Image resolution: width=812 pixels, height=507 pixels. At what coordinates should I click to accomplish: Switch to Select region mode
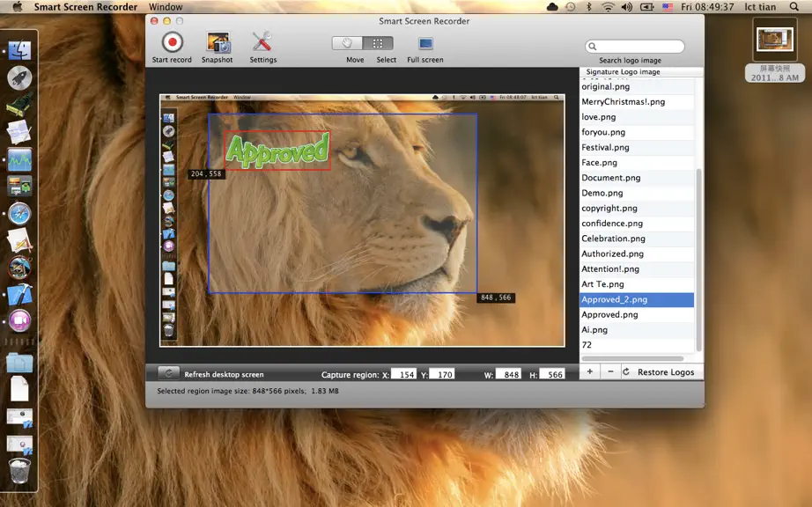tap(378, 43)
